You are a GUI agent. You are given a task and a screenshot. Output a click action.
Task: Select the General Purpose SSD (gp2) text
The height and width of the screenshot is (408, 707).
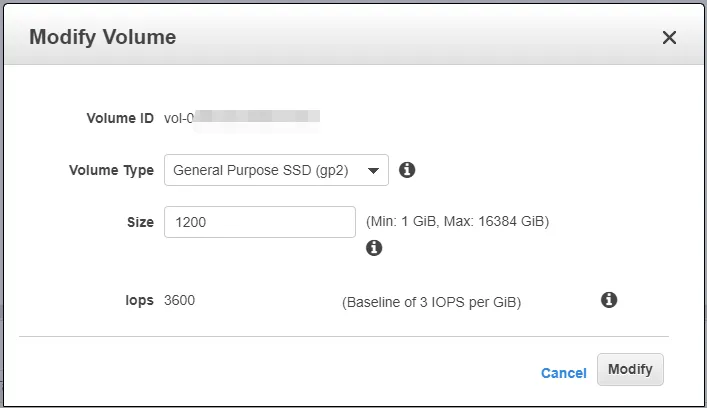[261, 170]
